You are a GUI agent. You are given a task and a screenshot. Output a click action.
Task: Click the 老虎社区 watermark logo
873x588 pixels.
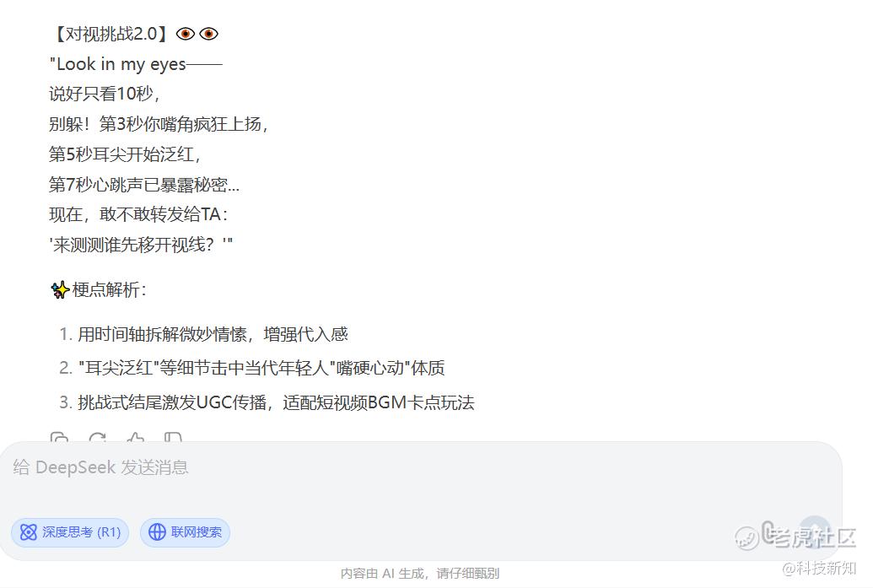(x=795, y=537)
